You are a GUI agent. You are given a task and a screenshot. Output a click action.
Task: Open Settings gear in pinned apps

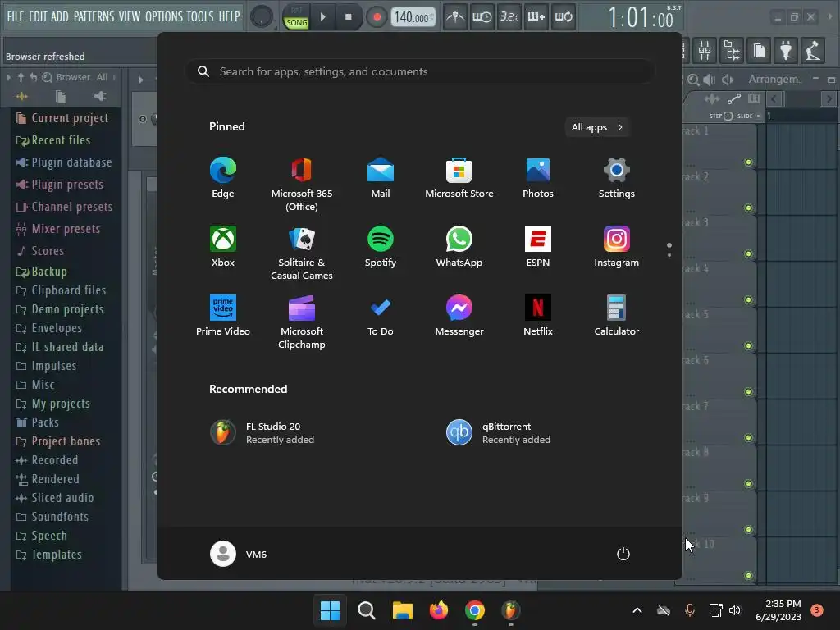point(617,178)
